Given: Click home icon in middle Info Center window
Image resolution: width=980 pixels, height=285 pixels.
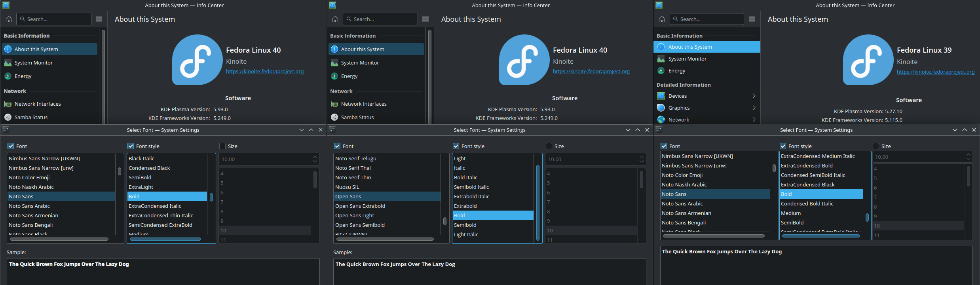Looking at the screenshot, I should click(335, 19).
